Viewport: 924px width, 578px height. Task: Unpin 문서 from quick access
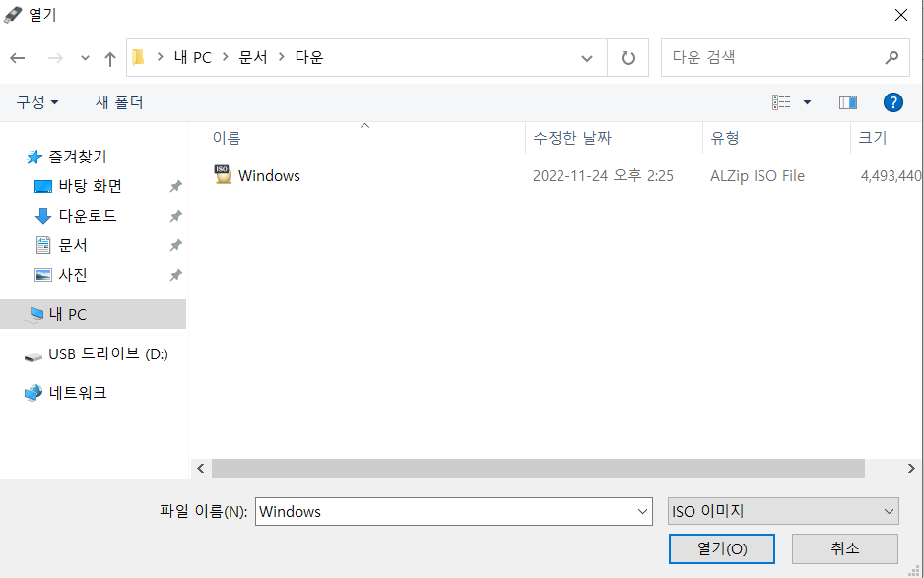click(x=175, y=244)
